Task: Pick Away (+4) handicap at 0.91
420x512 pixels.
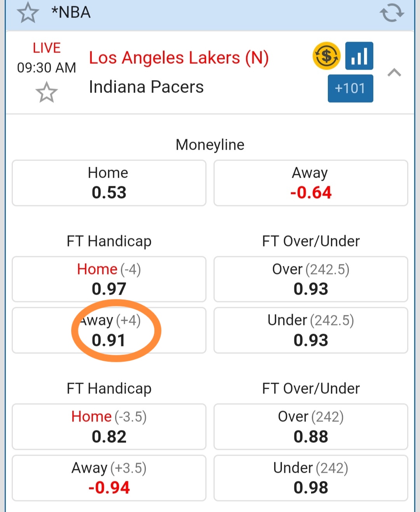Action: tap(109, 330)
